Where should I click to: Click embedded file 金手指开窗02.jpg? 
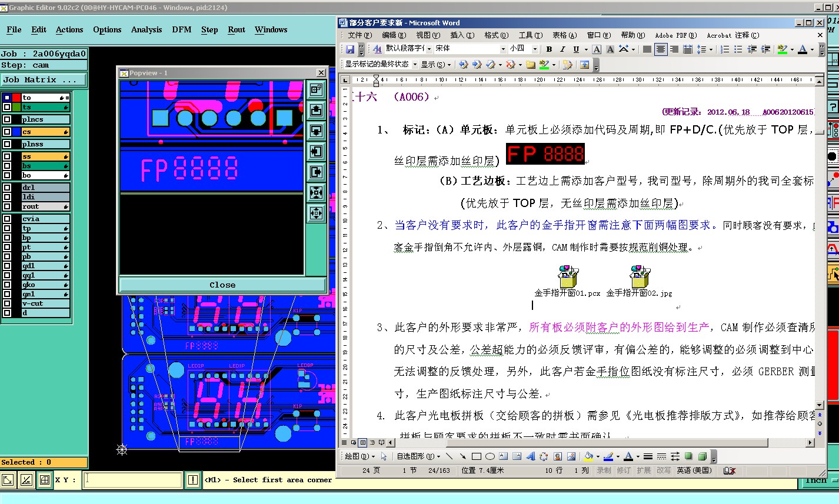[640, 281]
